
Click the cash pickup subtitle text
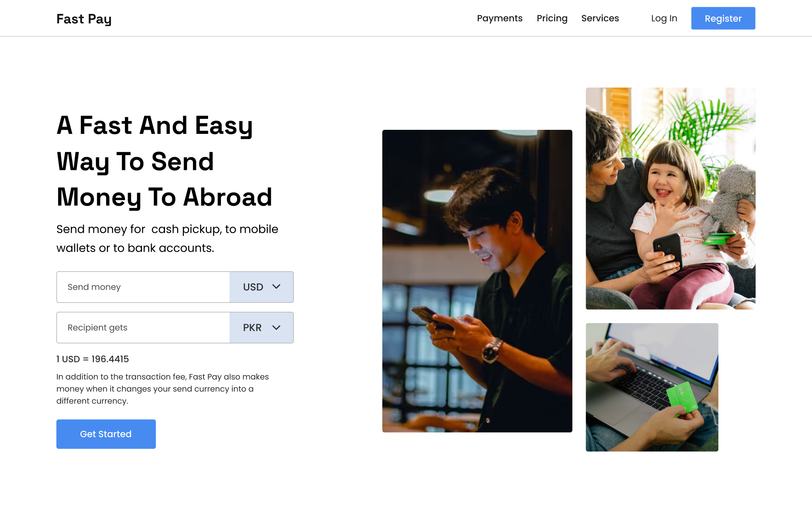point(167,239)
